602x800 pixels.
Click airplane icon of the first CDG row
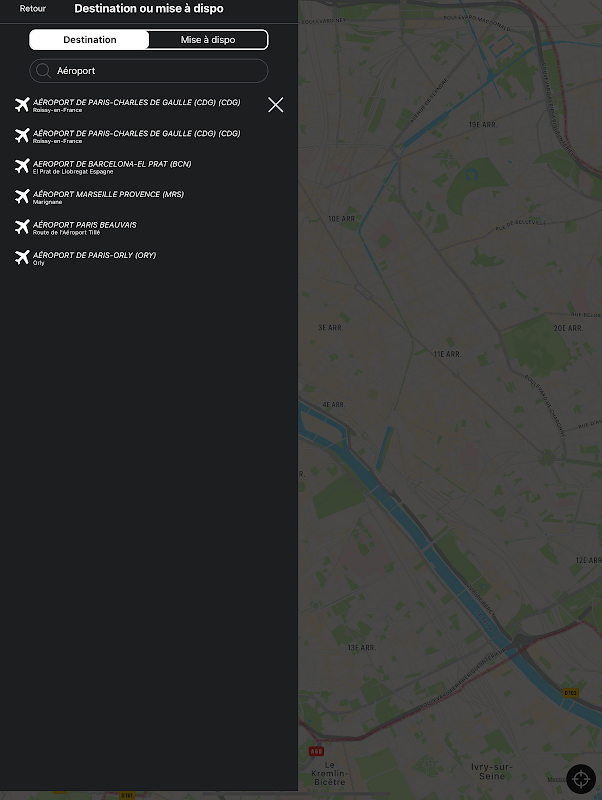coord(22,105)
